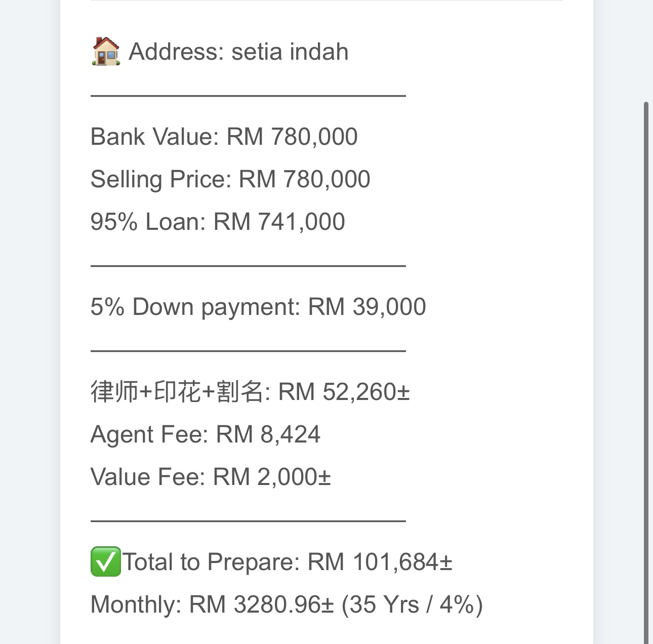Viewport: 653px width, 644px height.
Task: Click the 5% Down payment label
Action: [195, 307]
